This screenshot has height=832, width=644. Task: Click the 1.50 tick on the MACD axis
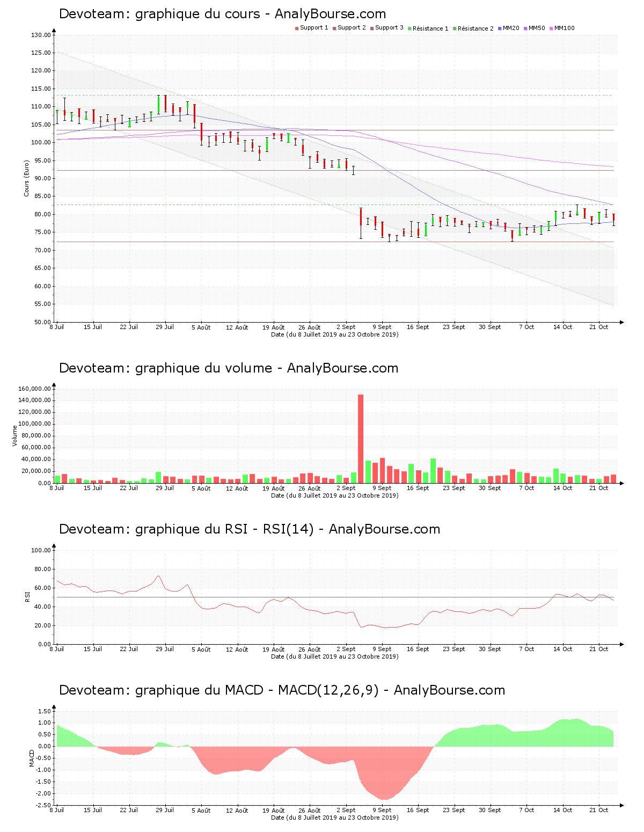coord(45,711)
